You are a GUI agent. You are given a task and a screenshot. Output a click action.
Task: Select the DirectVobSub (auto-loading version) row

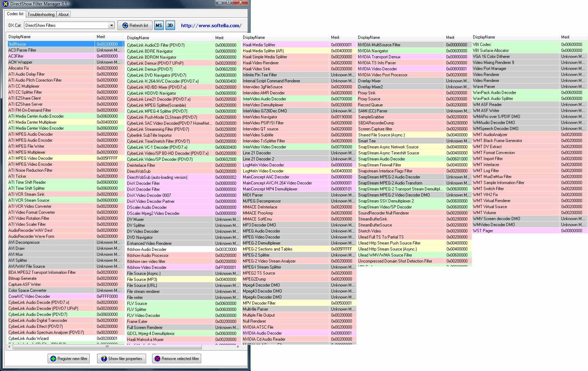tap(183, 177)
